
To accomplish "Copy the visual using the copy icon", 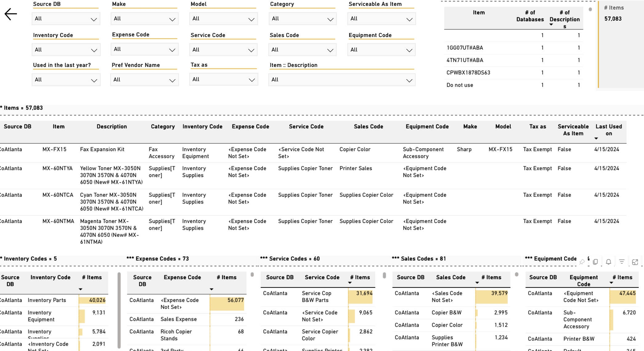I will 595,262.
